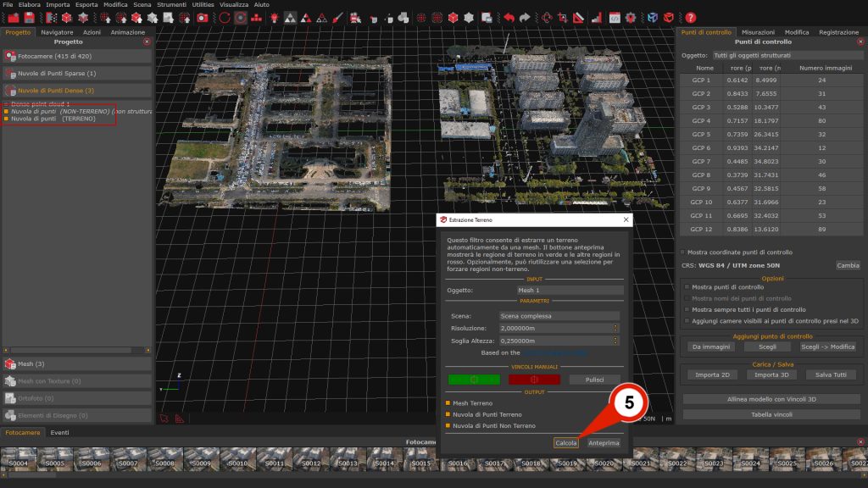
Task: Click the red question mark help icon
Action: pos(690,18)
